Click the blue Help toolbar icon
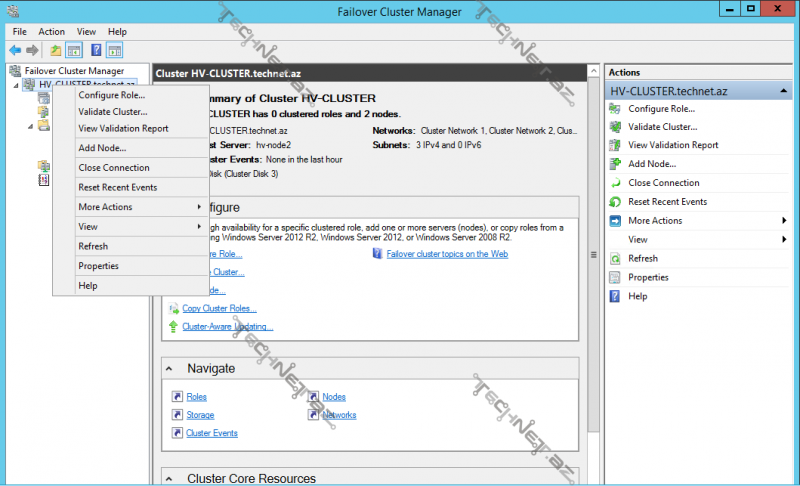This screenshot has width=800, height=486. 96,50
